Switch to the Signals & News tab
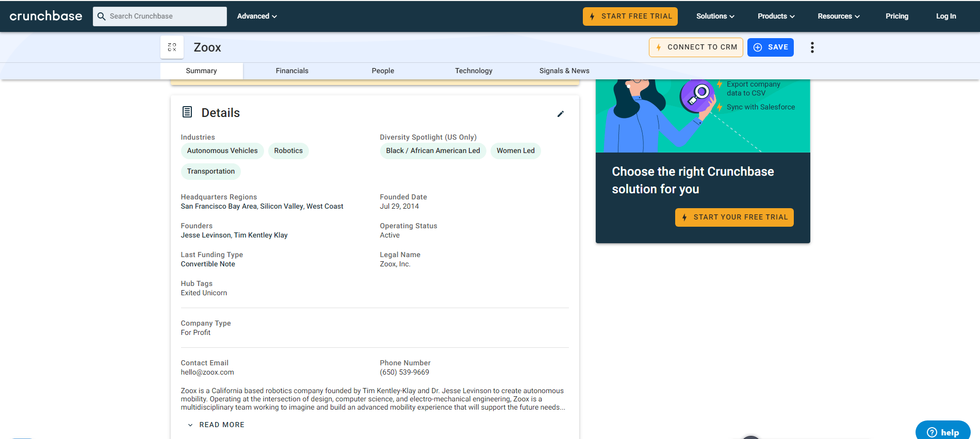 click(564, 71)
